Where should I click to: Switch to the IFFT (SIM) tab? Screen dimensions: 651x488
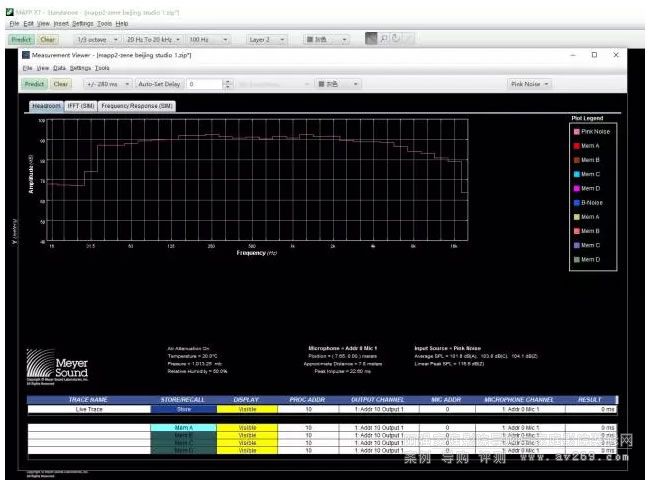(80, 105)
